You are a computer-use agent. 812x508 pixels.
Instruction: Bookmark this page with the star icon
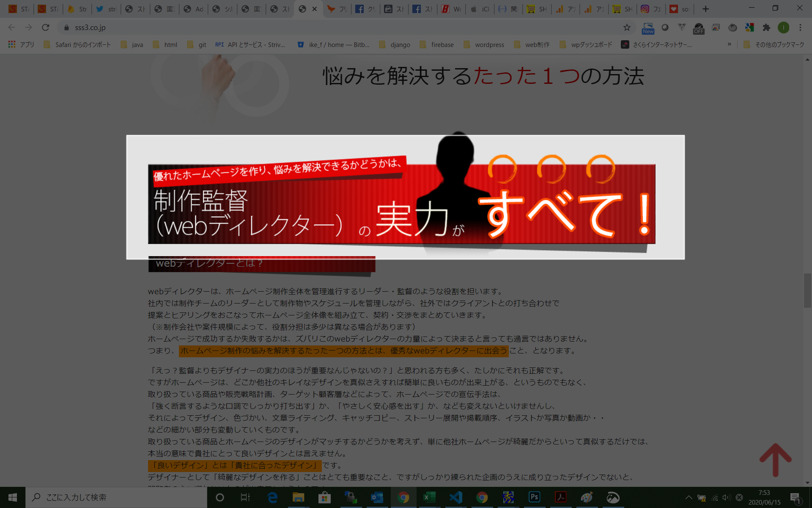[627, 28]
